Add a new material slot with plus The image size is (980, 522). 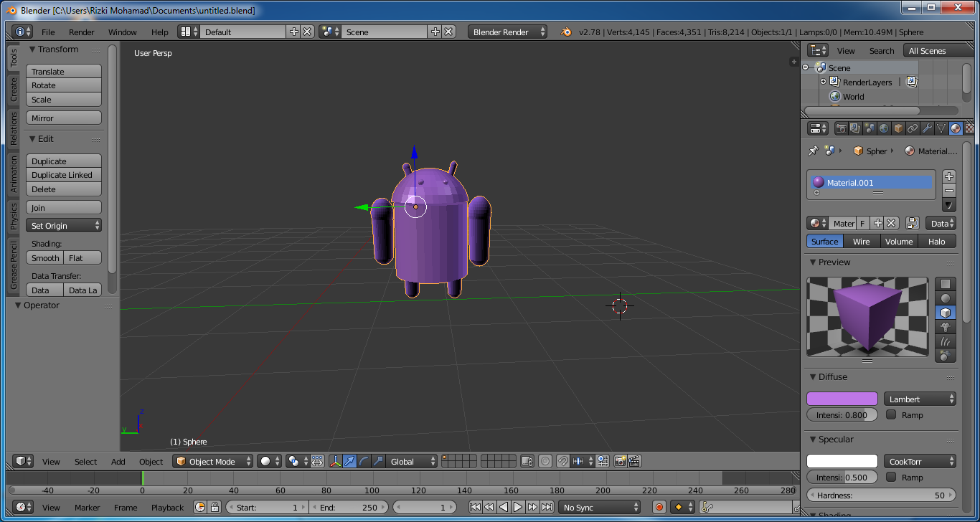(949, 176)
